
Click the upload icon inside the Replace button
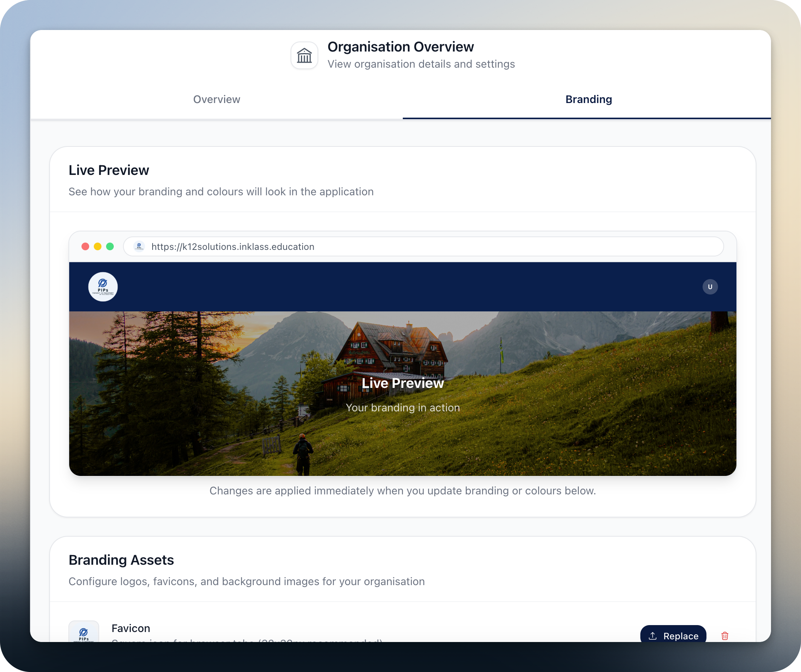tap(653, 636)
